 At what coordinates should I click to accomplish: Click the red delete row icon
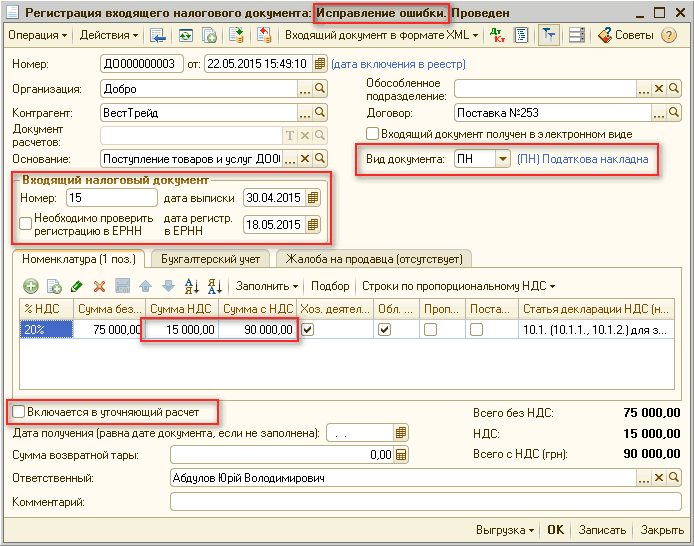pyautogui.click(x=98, y=286)
